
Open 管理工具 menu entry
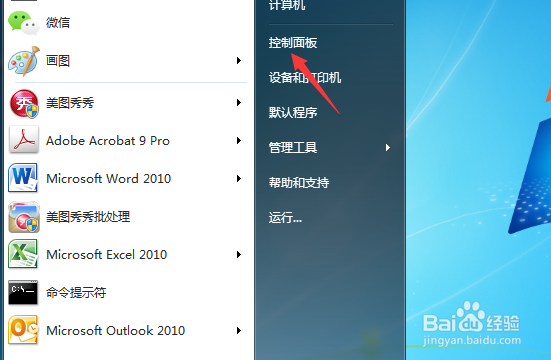[x=293, y=147]
